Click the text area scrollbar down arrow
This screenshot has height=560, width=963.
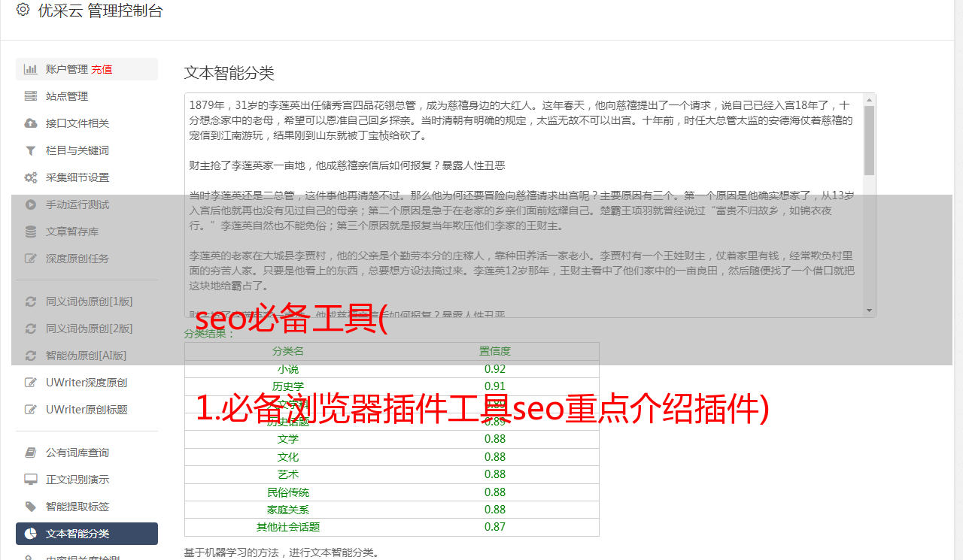[869, 310]
